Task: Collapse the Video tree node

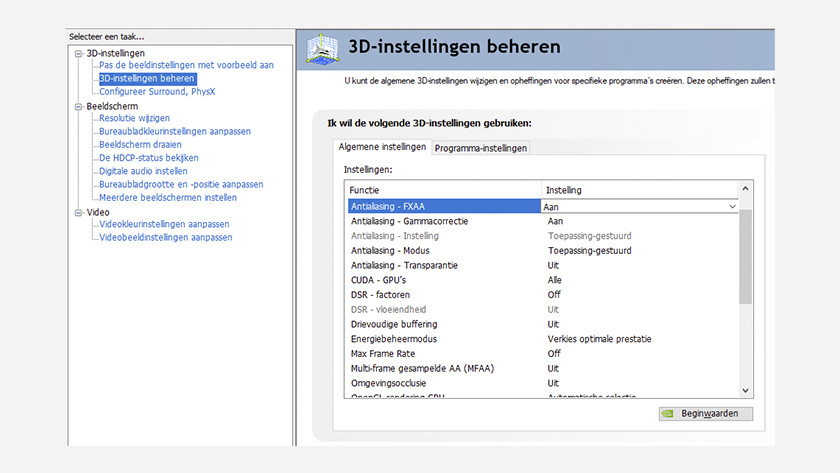Action: coord(78,212)
